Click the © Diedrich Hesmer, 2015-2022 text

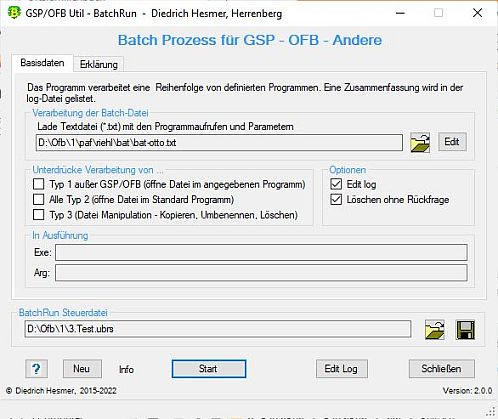tap(61, 390)
